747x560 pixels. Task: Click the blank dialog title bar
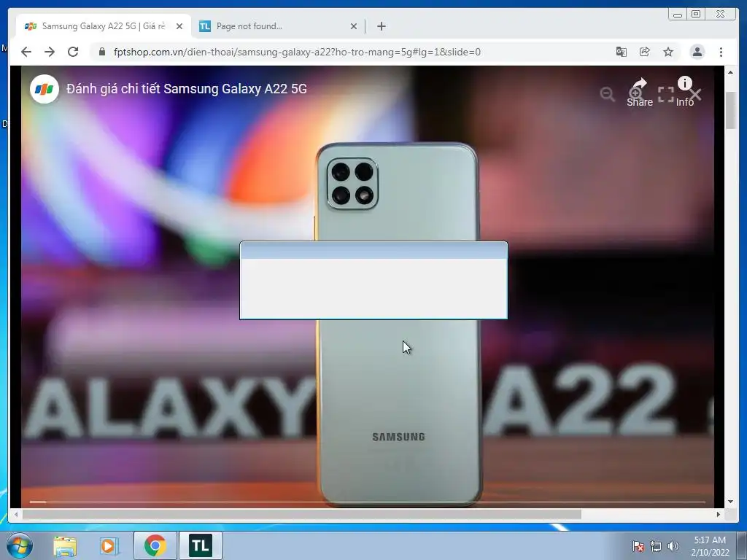(373, 251)
